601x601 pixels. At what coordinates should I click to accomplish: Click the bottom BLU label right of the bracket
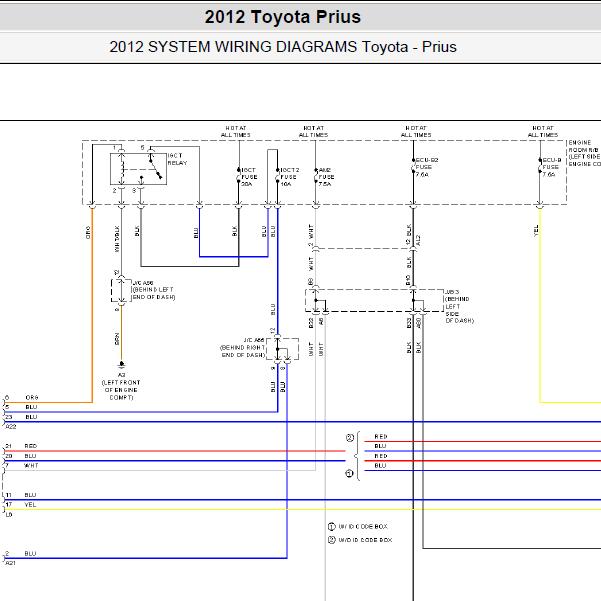coord(380,466)
